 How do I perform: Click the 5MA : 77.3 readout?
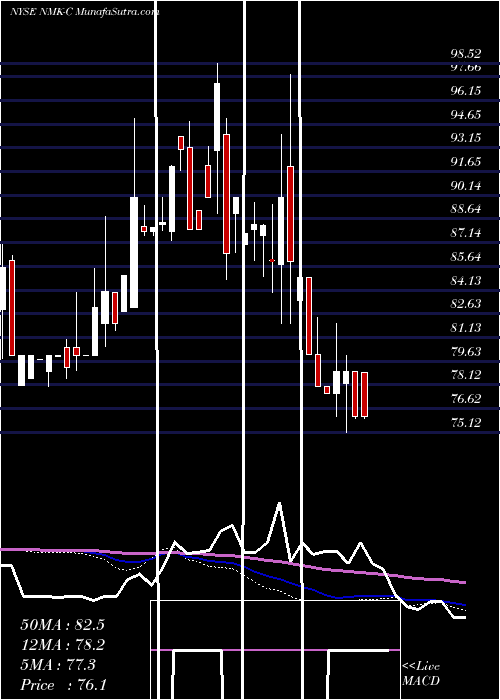point(58,665)
